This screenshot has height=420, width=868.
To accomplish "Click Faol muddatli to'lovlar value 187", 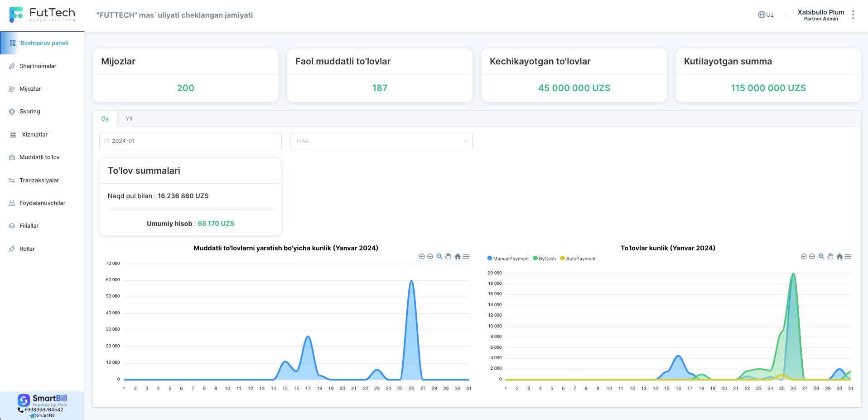I will click(x=380, y=88).
